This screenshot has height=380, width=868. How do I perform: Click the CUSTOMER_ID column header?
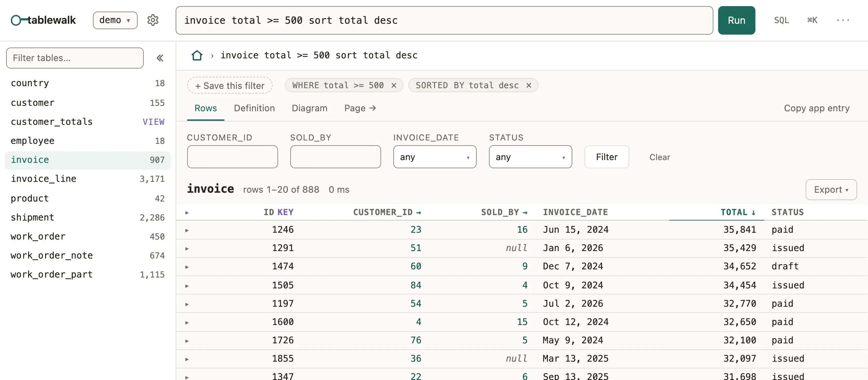[387, 212]
